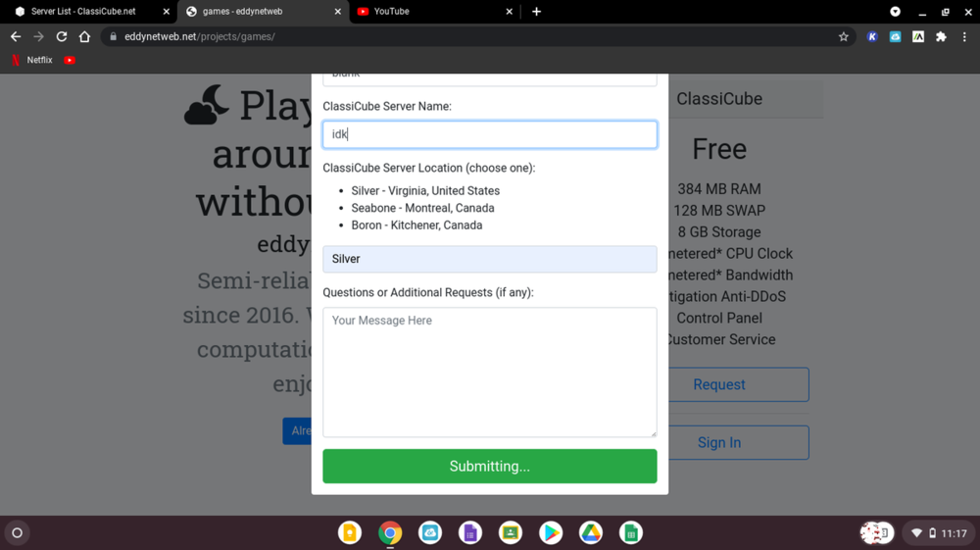Open a new browser tab
The height and width of the screenshot is (550, 980).
pos(536,11)
